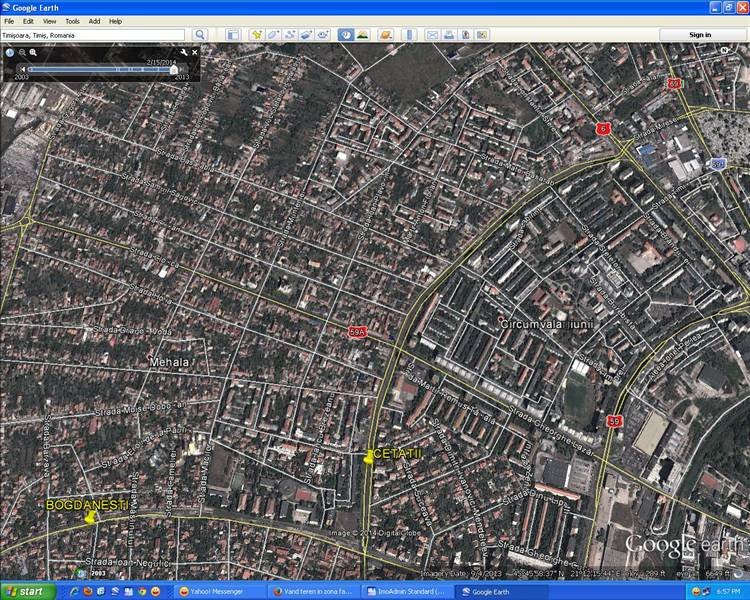Click the search magnifier button
This screenshot has width=750, height=600.
pyautogui.click(x=200, y=35)
